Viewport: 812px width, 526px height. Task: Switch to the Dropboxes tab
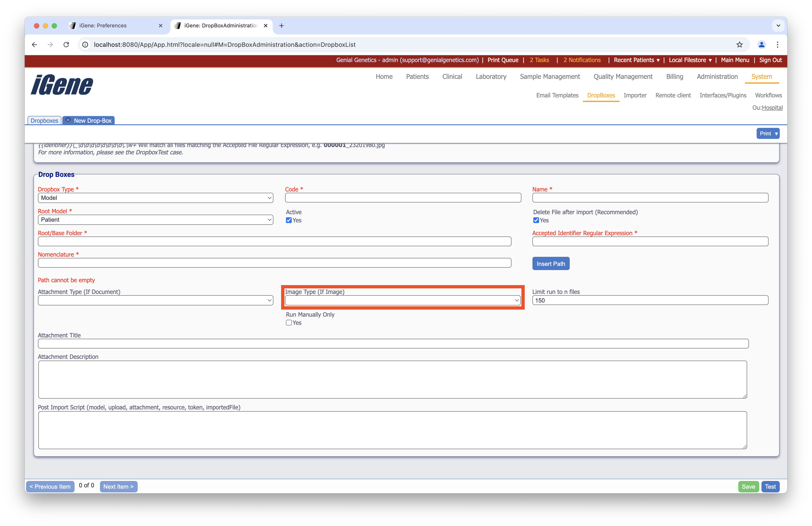(x=44, y=121)
